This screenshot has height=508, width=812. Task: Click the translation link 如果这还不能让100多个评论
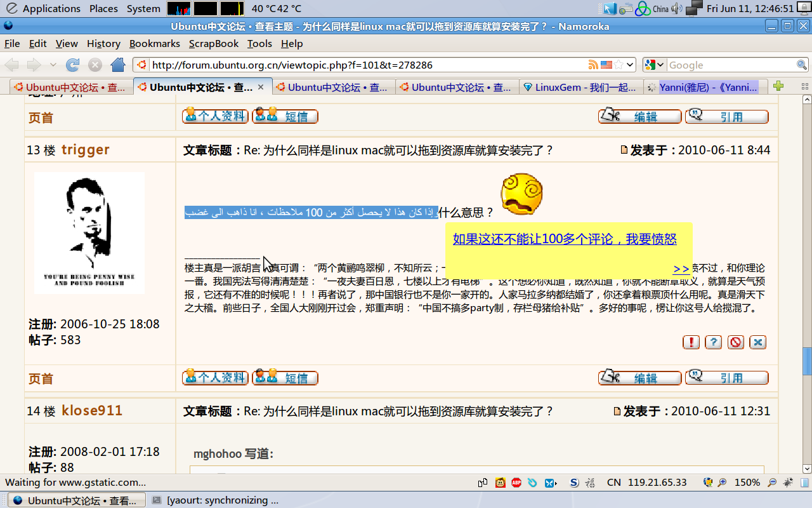565,239
